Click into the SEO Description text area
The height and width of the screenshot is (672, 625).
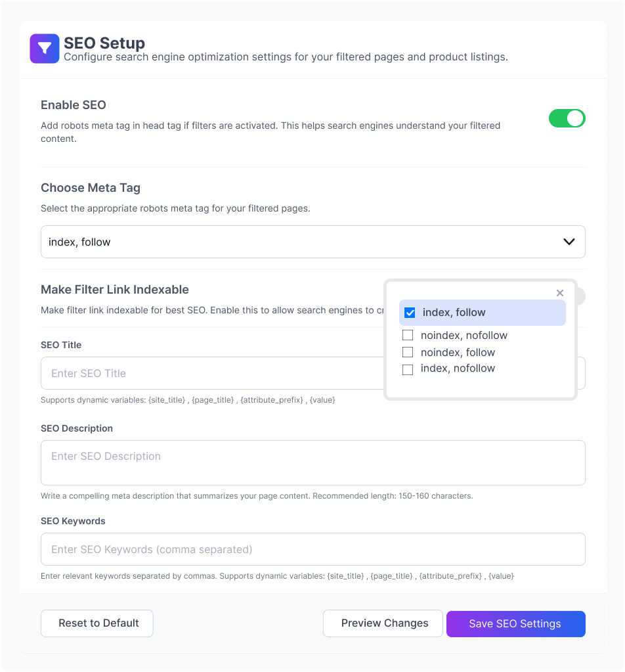click(x=312, y=462)
